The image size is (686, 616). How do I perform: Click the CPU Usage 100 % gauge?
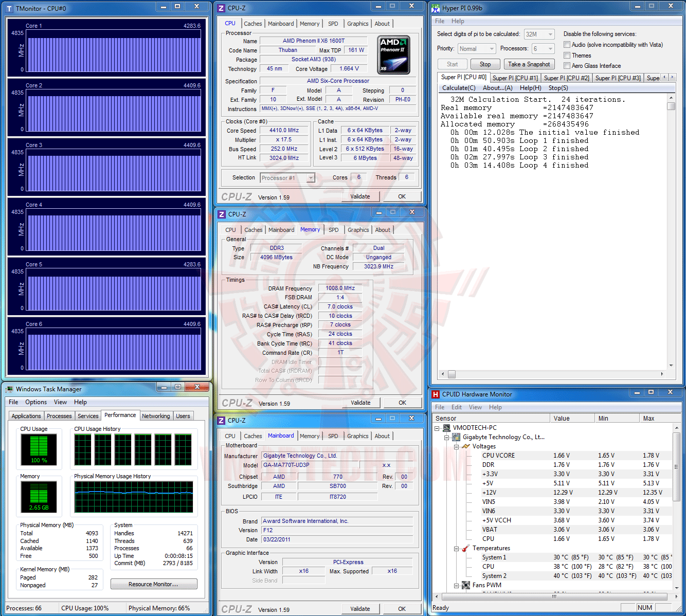[39, 449]
